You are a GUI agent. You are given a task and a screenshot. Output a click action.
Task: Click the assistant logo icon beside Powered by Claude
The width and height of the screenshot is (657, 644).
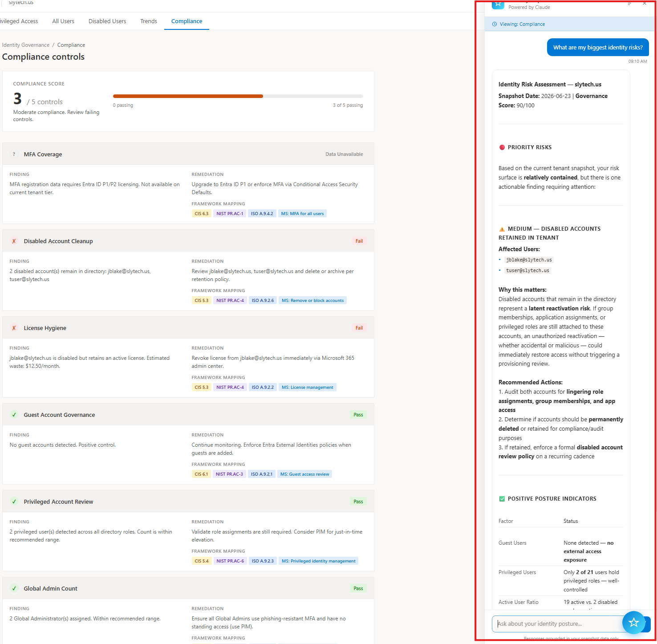pyautogui.click(x=498, y=4)
